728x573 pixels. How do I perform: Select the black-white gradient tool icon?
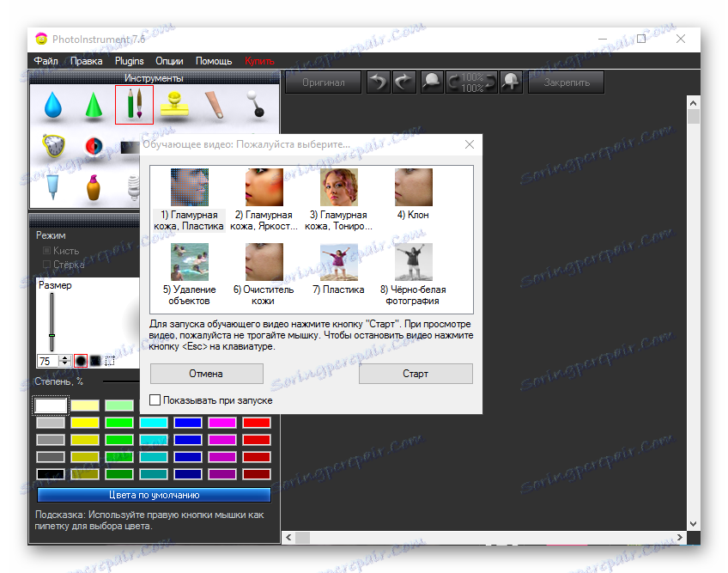130,147
